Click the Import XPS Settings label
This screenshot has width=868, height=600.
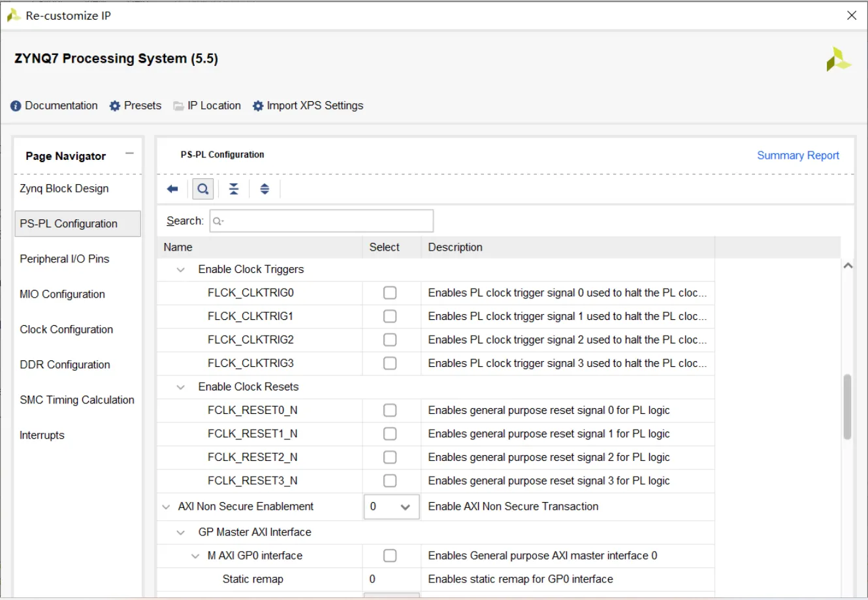315,106
